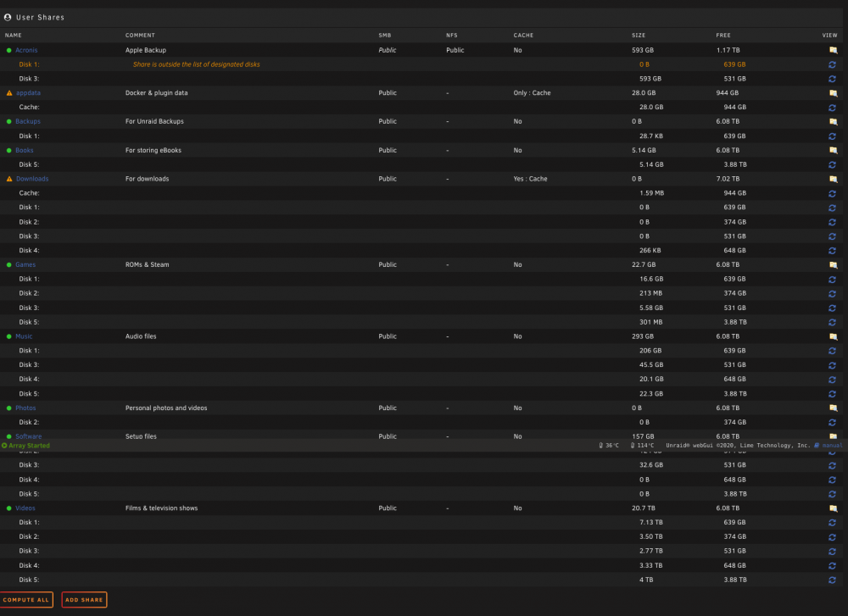This screenshot has height=616, width=848.
Task: Click the 'Docker & plugin data' comment
Action: tap(157, 93)
